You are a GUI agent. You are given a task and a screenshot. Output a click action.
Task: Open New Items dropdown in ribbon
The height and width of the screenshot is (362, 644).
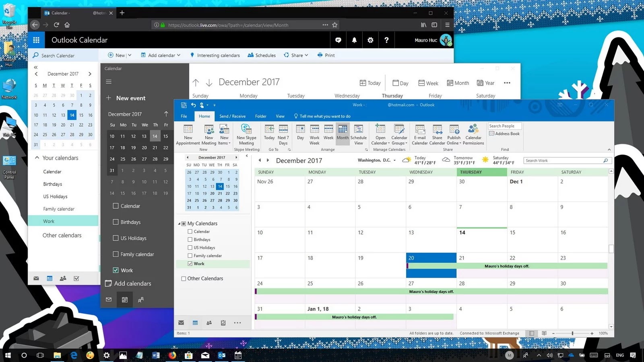tap(224, 134)
